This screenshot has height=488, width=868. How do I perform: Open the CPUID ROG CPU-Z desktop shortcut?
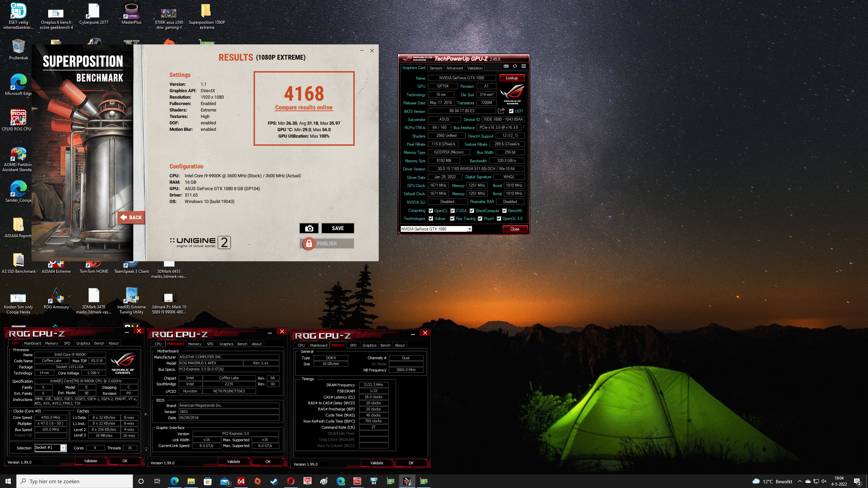point(17,120)
